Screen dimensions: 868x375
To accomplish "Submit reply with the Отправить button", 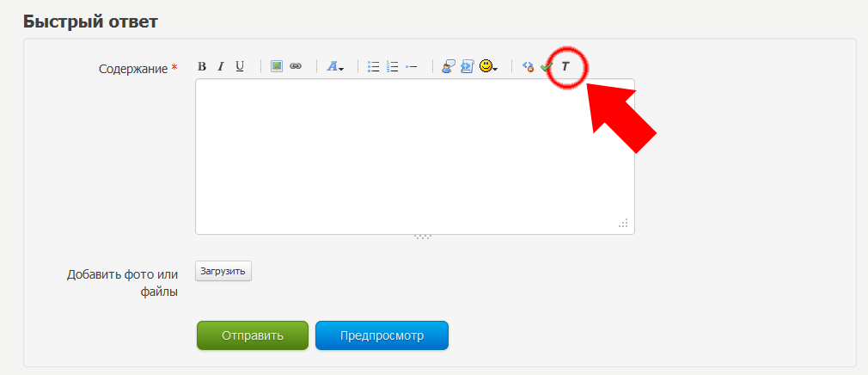I will point(253,335).
